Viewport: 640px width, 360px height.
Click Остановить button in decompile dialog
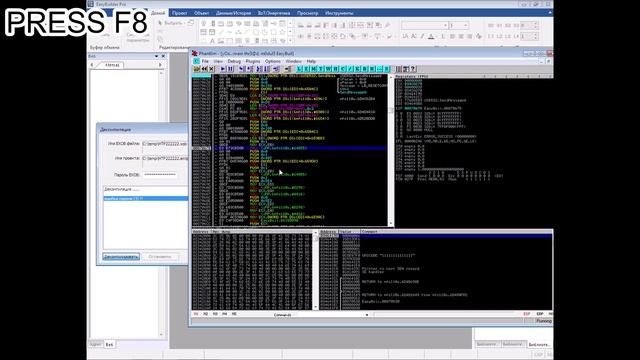tap(160, 257)
